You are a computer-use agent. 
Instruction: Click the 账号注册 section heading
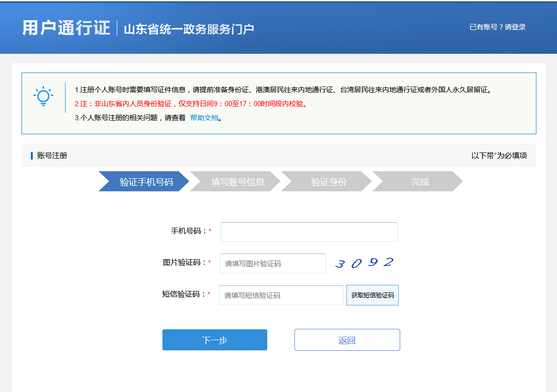coord(52,155)
